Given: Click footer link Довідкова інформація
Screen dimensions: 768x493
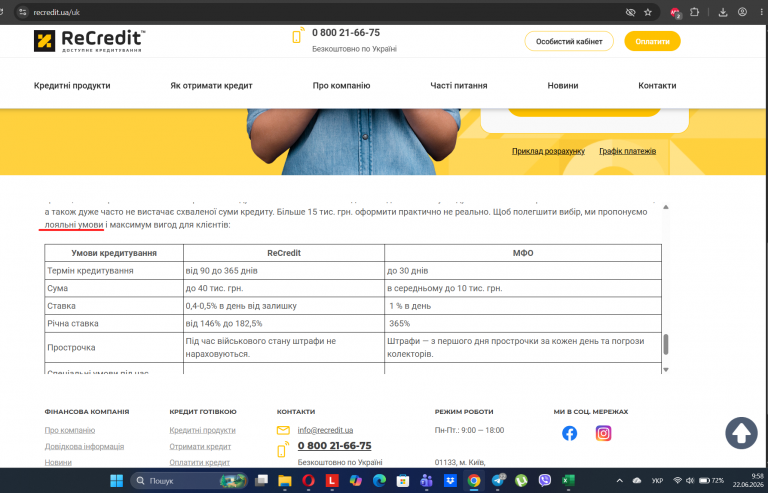Looking at the screenshot, I should tap(84, 446).
